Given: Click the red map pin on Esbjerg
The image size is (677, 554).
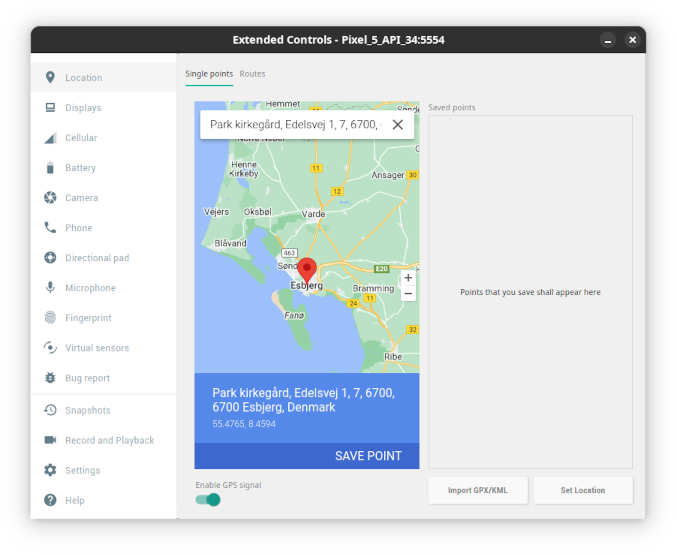Looking at the screenshot, I should point(307,270).
